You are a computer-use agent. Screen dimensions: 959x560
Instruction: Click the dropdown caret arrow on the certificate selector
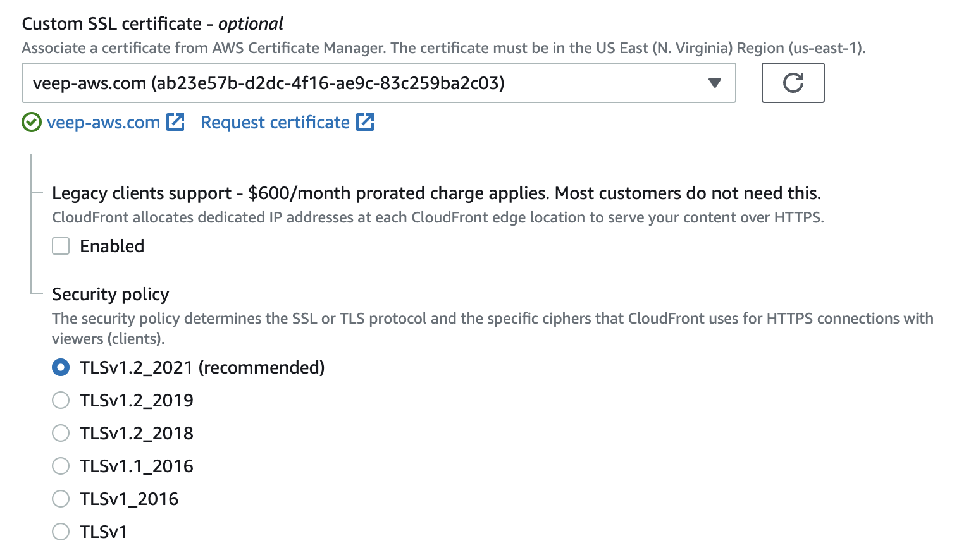point(714,83)
